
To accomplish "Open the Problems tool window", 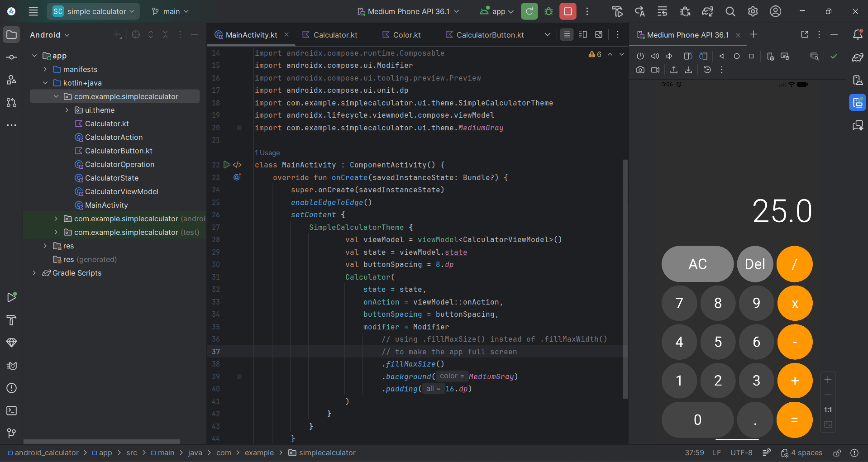I will (x=11, y=388).
